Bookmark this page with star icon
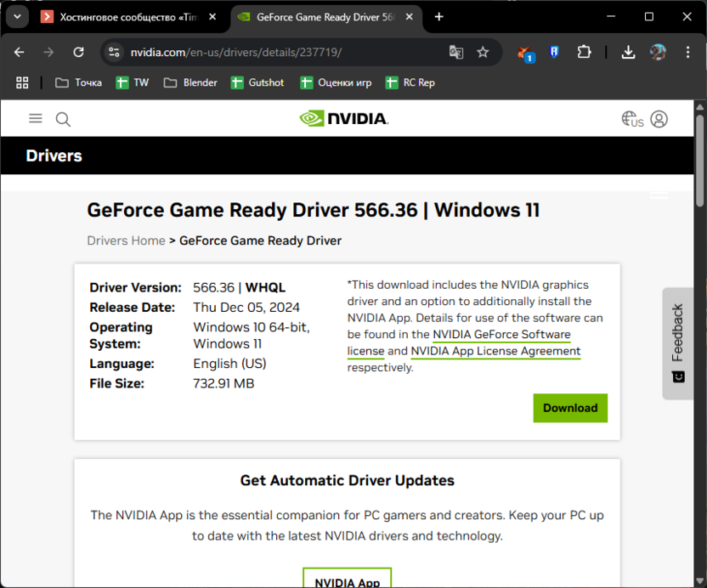The width and height of the screenshot is (707, 588). point(483,53)
